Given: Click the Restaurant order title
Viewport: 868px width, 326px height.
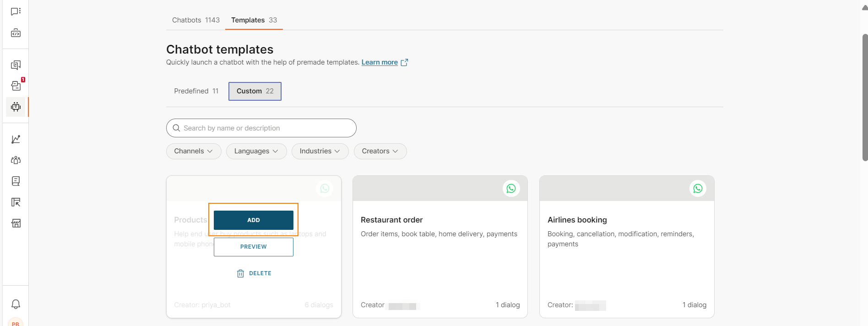Looking at the screenshot, I should [392, 220].
